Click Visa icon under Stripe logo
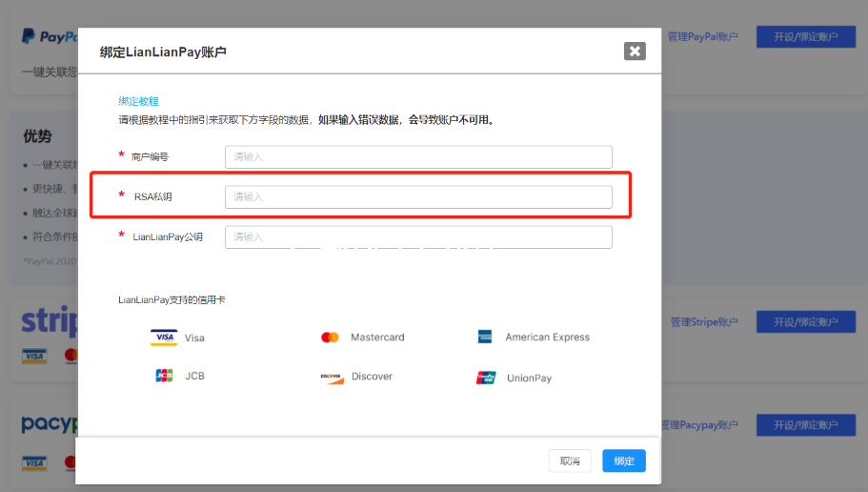Image resolution: width=868 pixels, height=492 pixels. [x=34, y=357]
